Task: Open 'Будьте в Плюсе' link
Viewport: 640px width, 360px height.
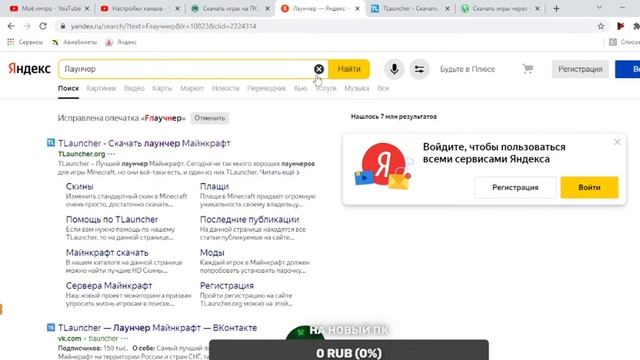Action: (467, 69)
